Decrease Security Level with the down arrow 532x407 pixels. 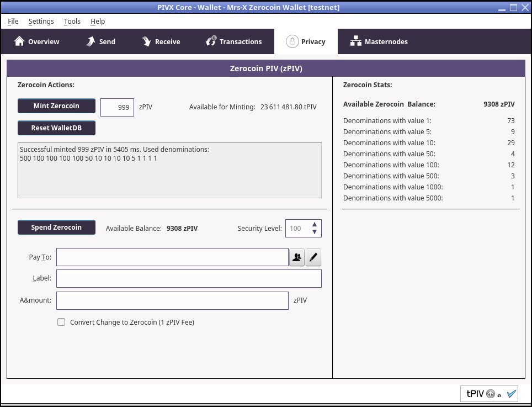point(315,232)
